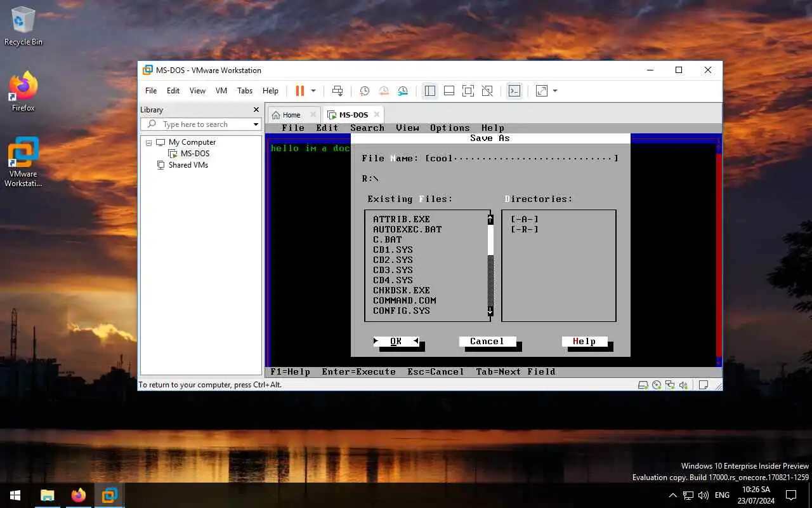Select COMMAND.COM in the file list
The image size is (812, 508).
click(405, 300)
